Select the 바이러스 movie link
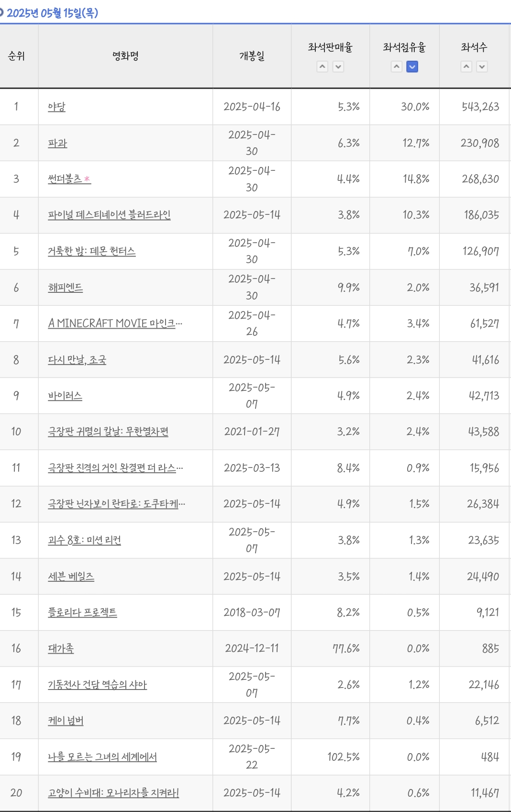Viewport: 511px width, 812px height. [65, 396]
